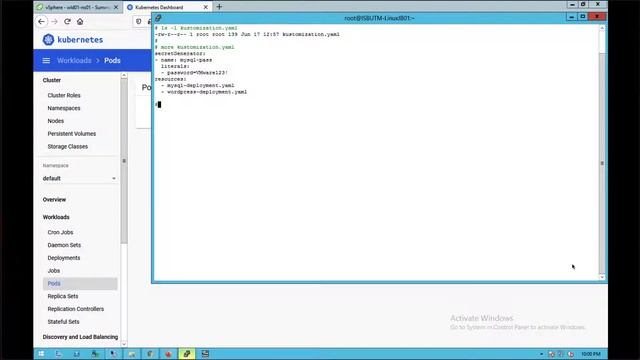Click the sidebar vertical scrollbar thumb
Image resolution: width=640 pixels, height=360 pixels.
[124, 161]
